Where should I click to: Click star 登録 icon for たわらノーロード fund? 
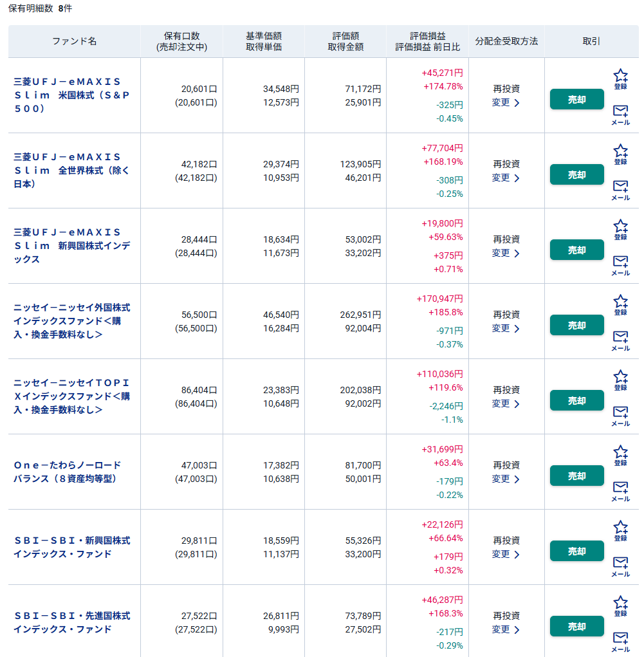[621, 456]
